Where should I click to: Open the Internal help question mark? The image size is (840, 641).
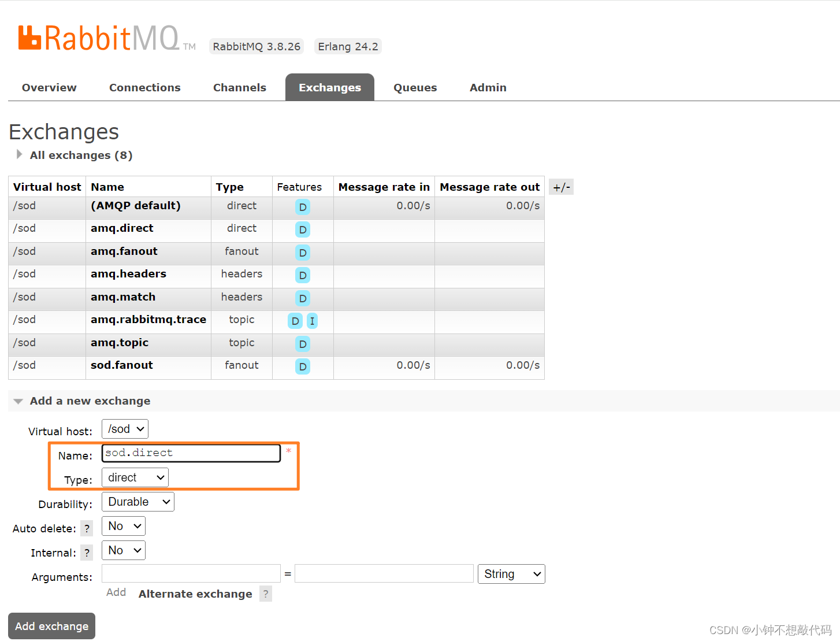click(x=87, y=553)
